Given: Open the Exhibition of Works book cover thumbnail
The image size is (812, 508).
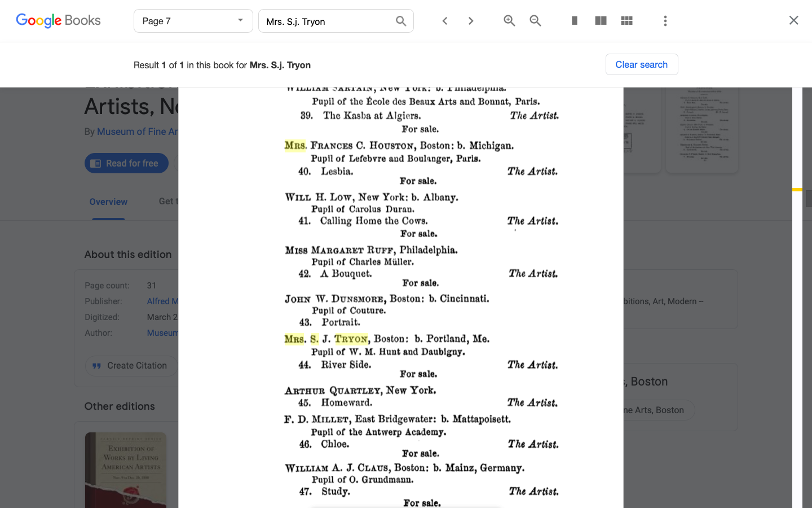Looking at the screenshot, I should 125,470.
